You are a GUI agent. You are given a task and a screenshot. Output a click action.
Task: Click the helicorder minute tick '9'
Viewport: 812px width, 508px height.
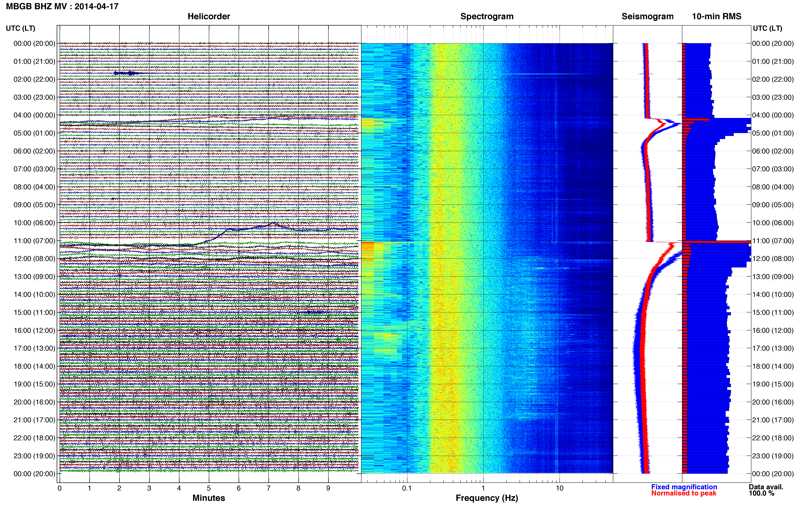coord(328,488)
